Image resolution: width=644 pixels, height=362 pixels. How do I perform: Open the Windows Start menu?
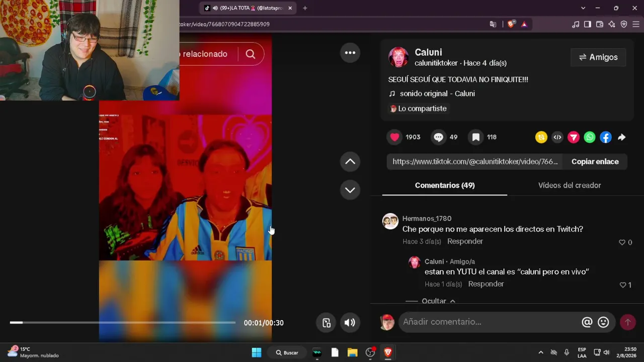pos(257,352)
